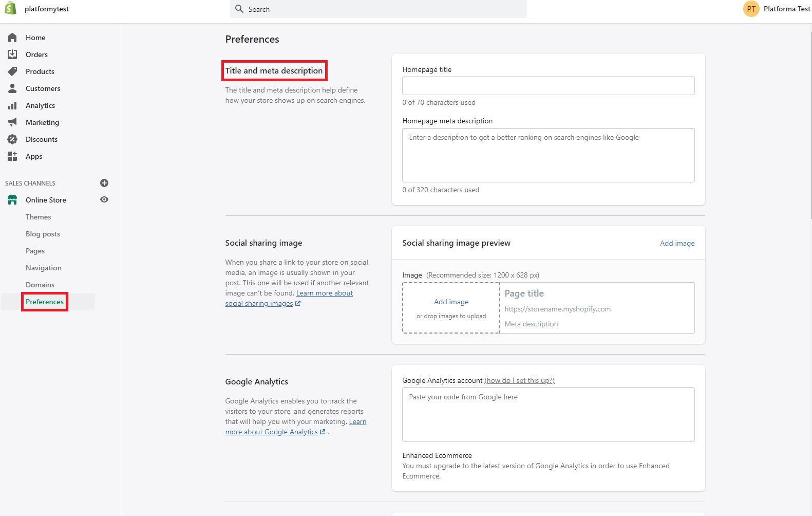Click 0 of 320 characters used text
The image size is (812, 516).
pos(441,190)
